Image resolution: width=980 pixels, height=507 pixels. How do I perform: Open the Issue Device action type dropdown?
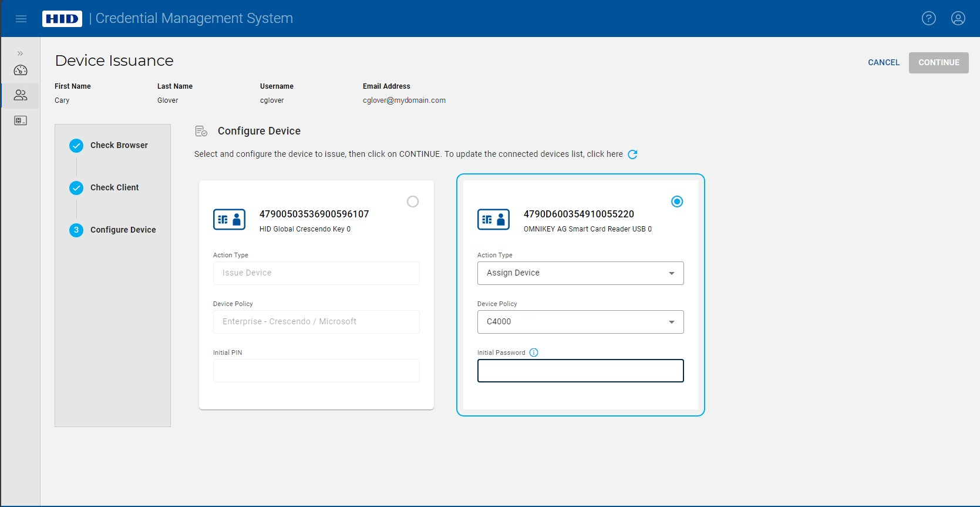(316, 273)
